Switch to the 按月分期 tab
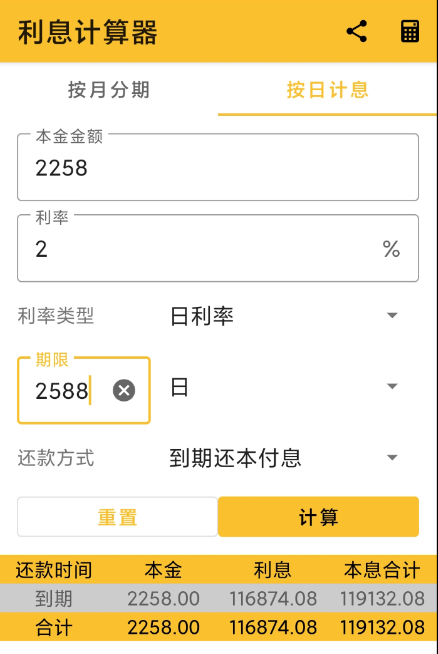 pyautogui.click(x=109, y=90)
